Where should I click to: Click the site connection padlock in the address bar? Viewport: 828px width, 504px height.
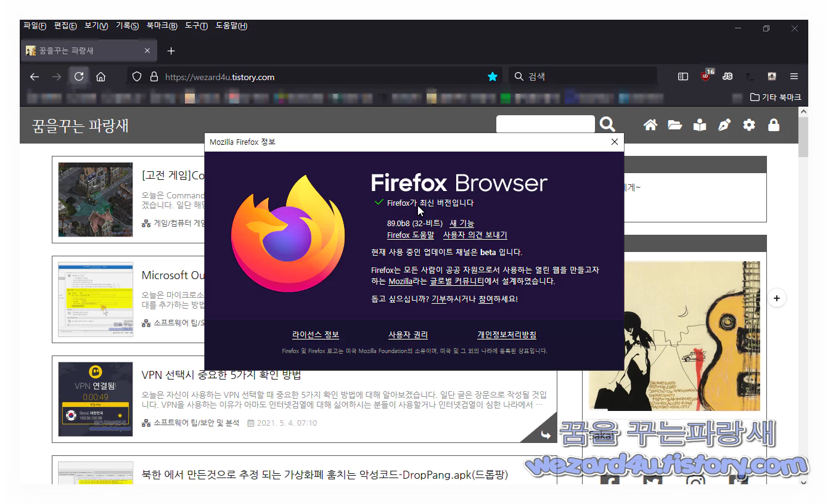[154, 76]
